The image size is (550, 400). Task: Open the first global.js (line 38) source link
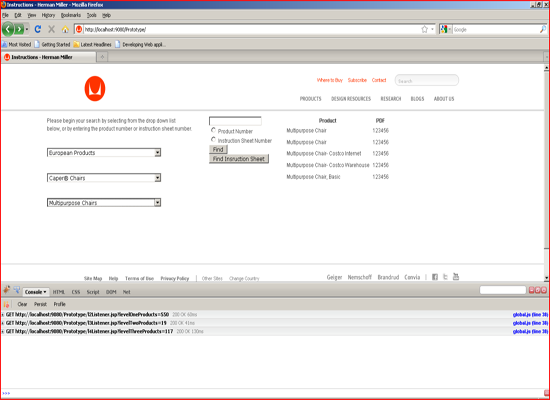(x=530, y=315)
